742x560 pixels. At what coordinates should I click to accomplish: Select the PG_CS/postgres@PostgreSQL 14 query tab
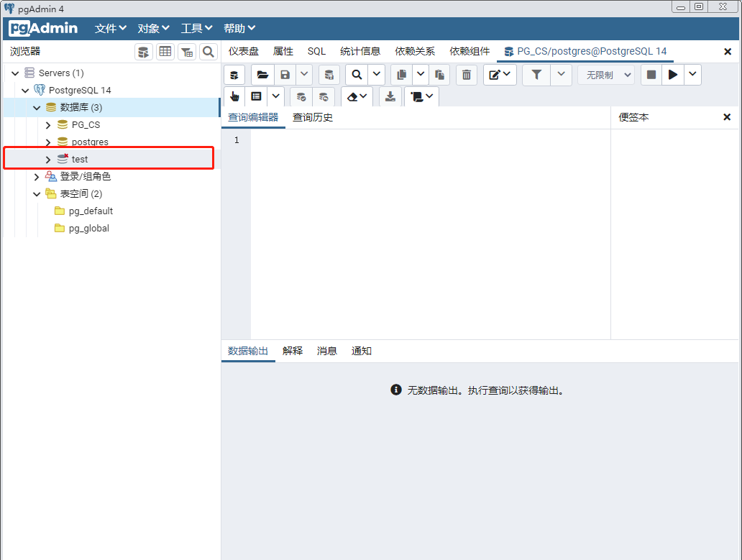click(x=585, y=51)
